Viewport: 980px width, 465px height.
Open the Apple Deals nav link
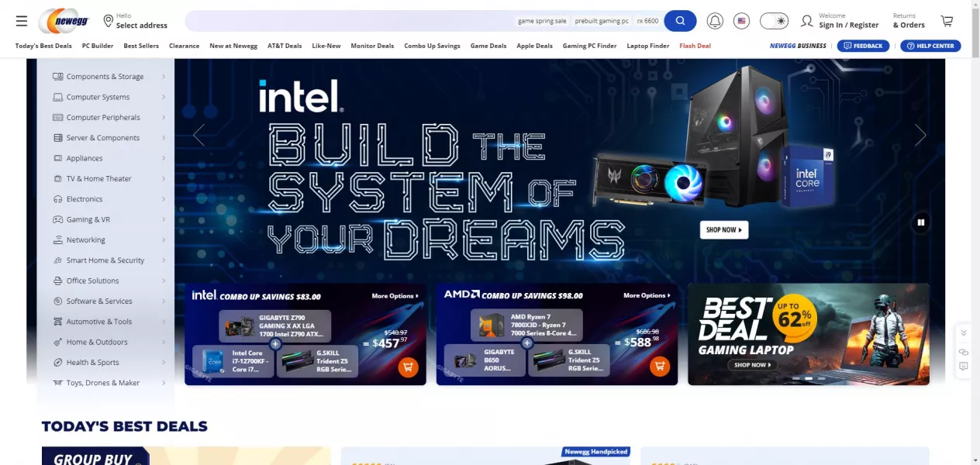click(534, 46)
